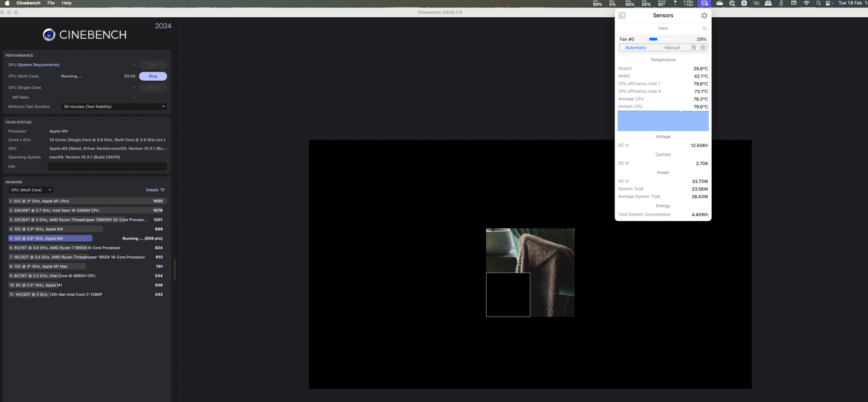This screenshot has height=402, width=868.
Task: Click the Cinebench logo sphere icon
Action: point(49,35)
